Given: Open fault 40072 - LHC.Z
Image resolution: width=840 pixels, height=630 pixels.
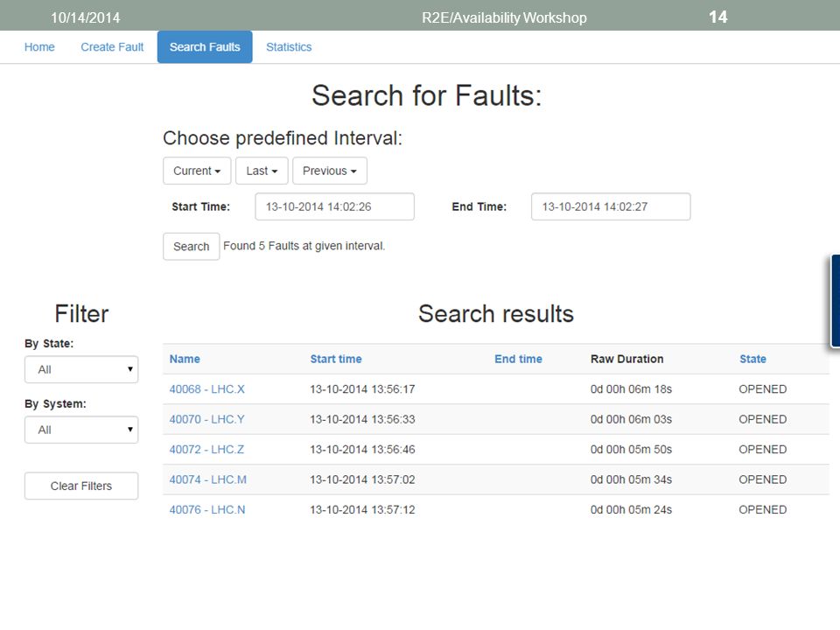Looking at the screenshot, I should [206, 450].
